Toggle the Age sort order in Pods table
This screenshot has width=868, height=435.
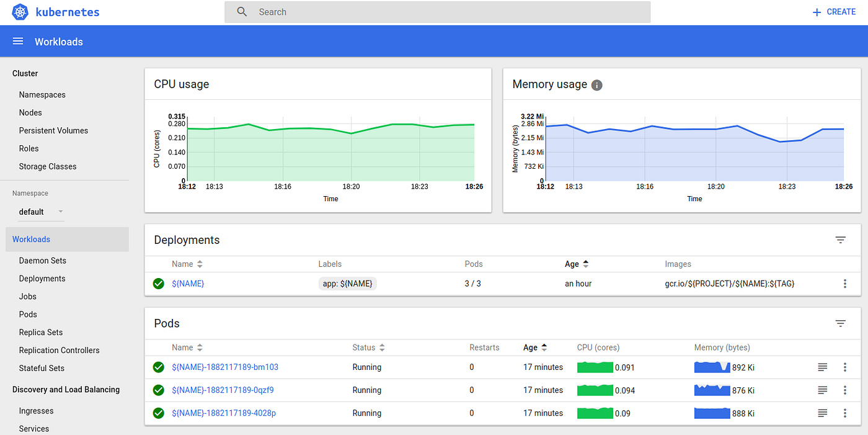(x=546, y=348)
